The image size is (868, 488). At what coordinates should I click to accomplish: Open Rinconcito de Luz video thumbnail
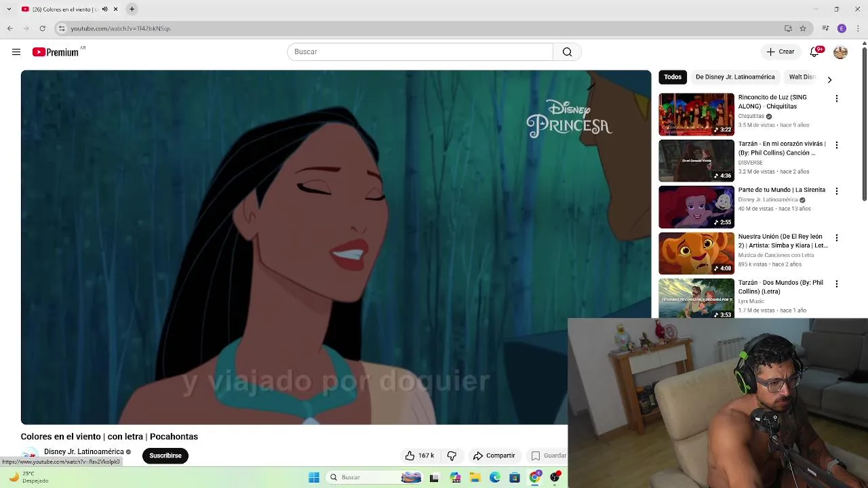696,114
